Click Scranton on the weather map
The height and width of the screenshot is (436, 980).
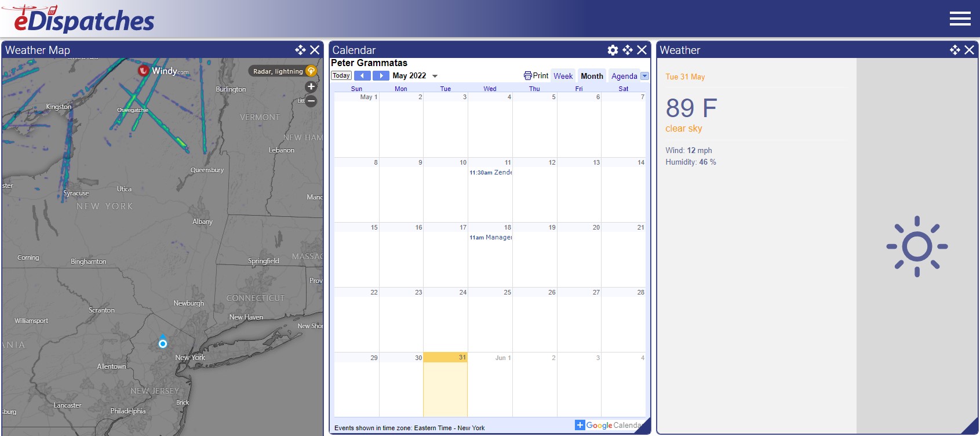click(x=101, y=310)
